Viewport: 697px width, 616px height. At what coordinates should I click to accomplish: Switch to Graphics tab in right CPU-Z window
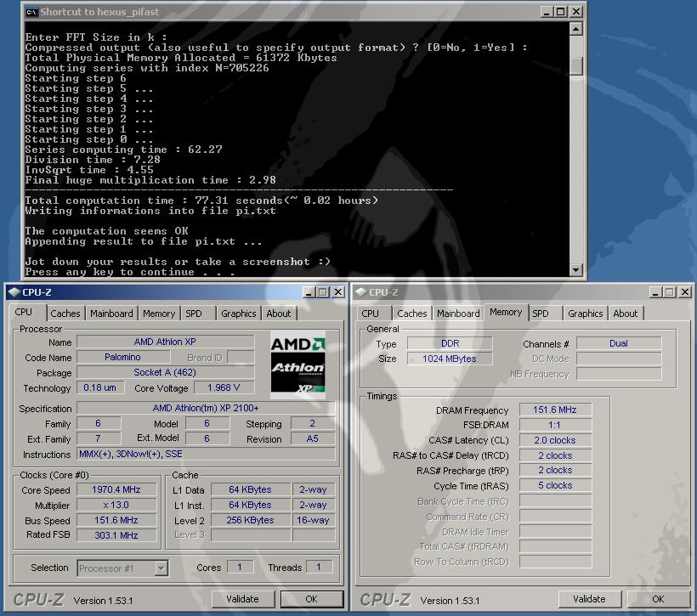pyautogui.click(x=586, y=314)
